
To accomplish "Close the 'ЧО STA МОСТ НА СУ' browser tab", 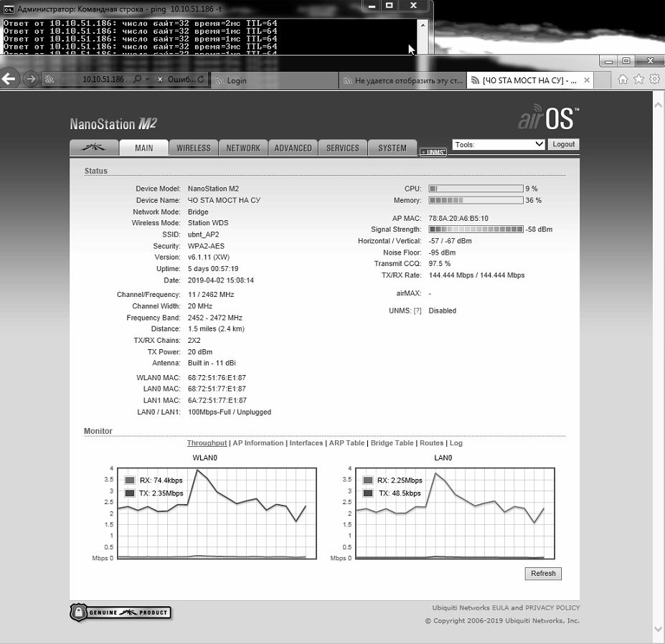I will (x=587, y=80).
